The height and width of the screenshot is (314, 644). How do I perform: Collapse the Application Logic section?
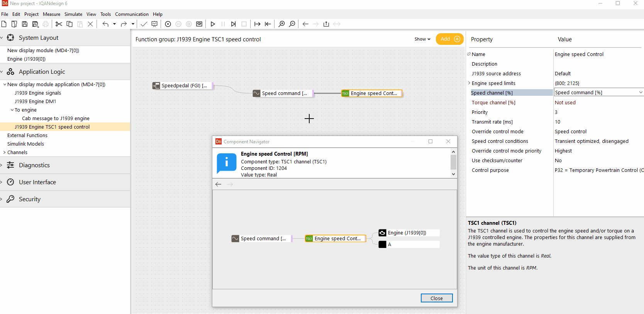tap(2, 72)
